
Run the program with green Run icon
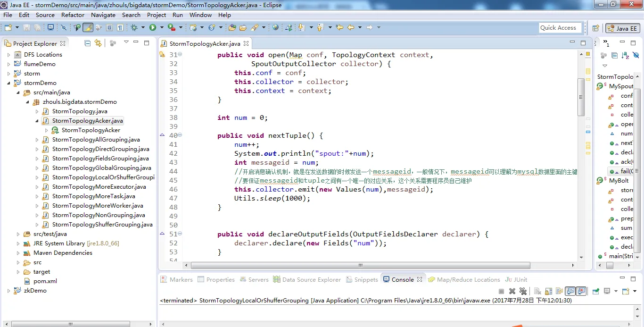(x=153, y=28)
